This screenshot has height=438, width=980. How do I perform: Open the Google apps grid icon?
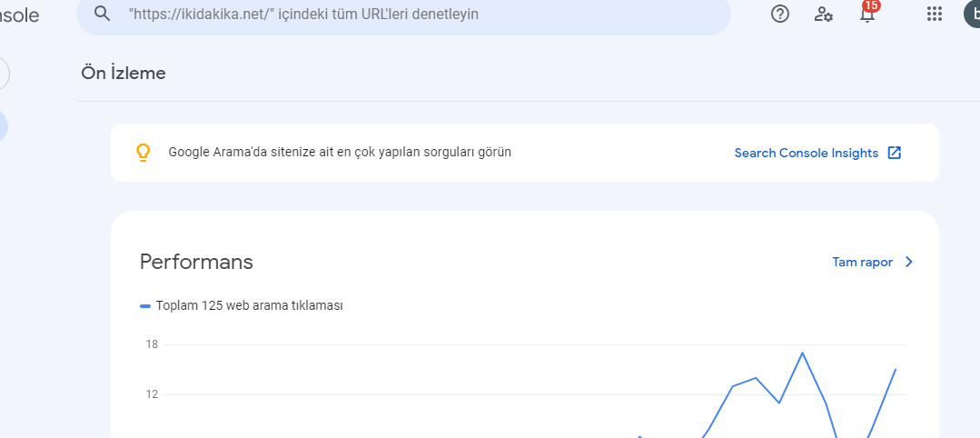[x=935, y=14]
